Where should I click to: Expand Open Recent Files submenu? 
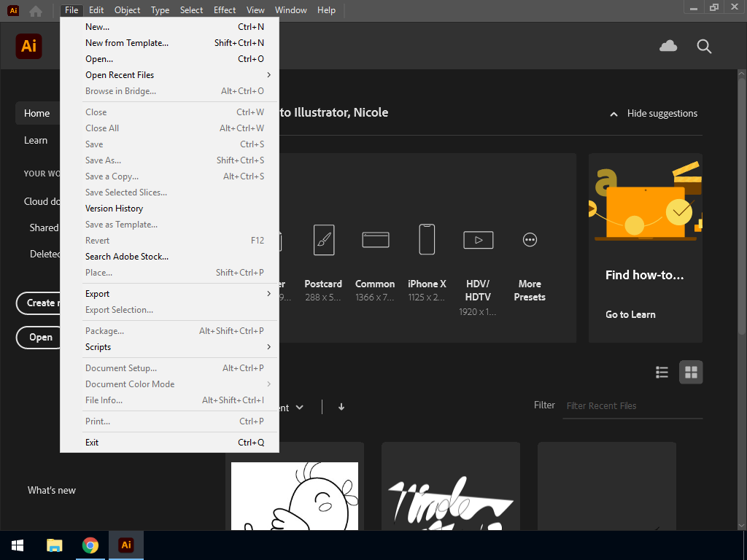pos(169,75)
